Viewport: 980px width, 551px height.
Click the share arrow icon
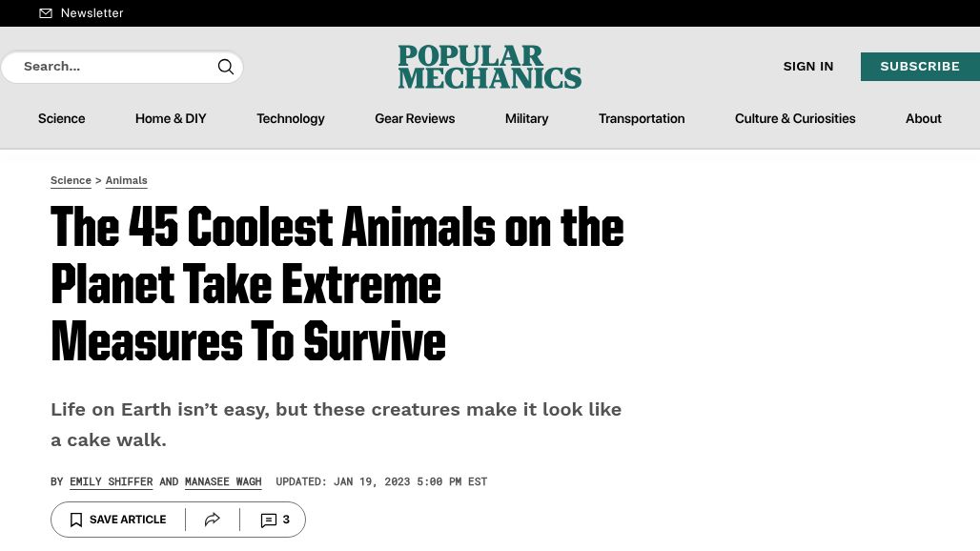click(x=213, y=520)
